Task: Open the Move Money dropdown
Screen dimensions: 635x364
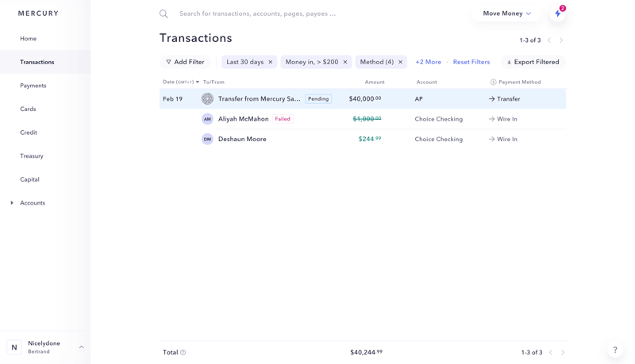Action: [506, 13]
